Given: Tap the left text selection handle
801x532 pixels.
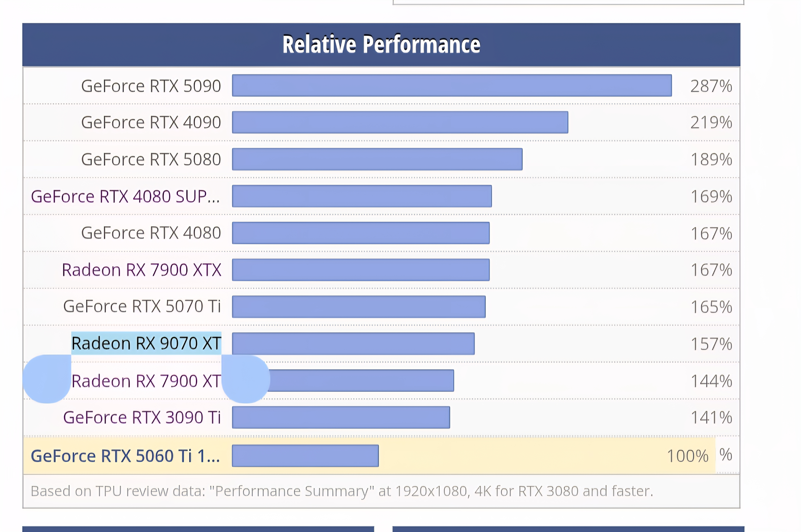Looking at the screenshot, I should tap(47, 379).
